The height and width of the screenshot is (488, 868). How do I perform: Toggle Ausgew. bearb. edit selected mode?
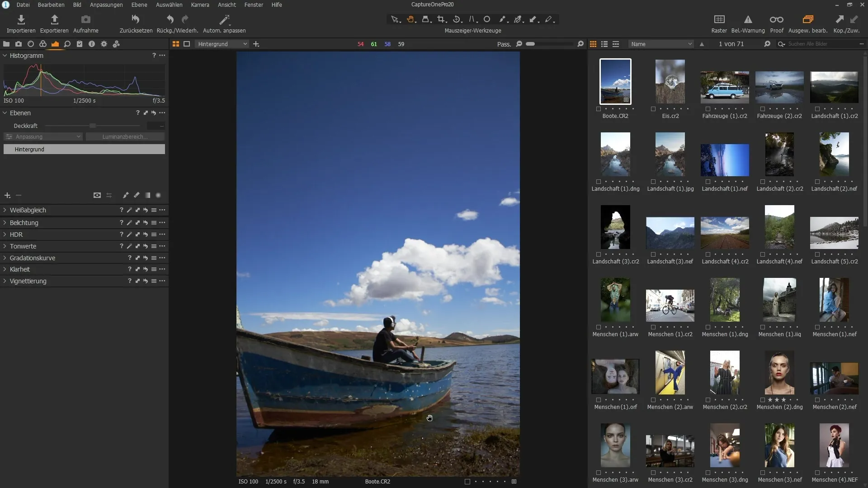tap(808, 19)
